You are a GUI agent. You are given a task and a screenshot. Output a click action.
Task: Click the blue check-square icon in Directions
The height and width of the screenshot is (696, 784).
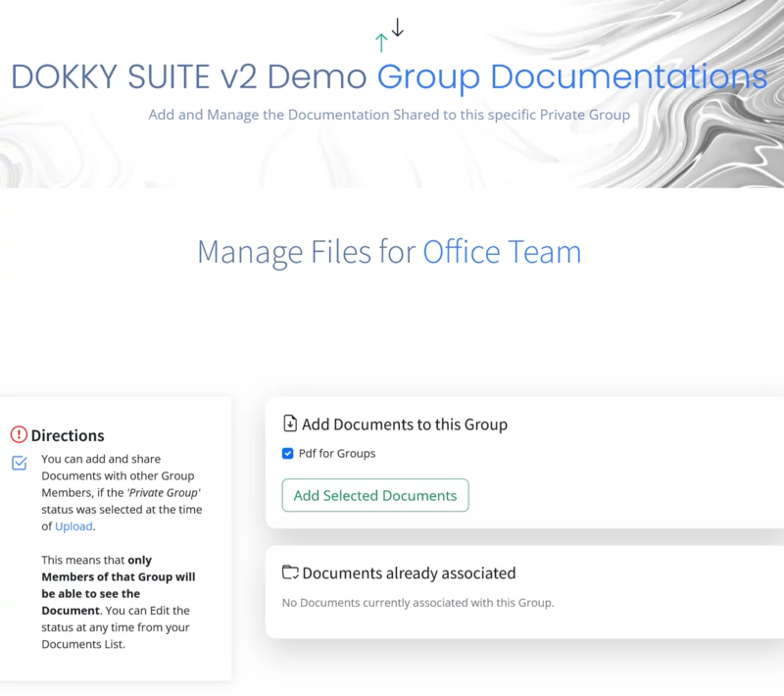[x=19, y=463]
